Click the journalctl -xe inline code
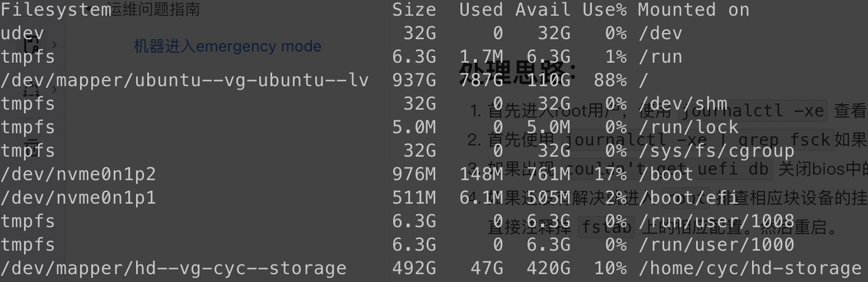The image size is (868, 282). click(x=752, y=111)
